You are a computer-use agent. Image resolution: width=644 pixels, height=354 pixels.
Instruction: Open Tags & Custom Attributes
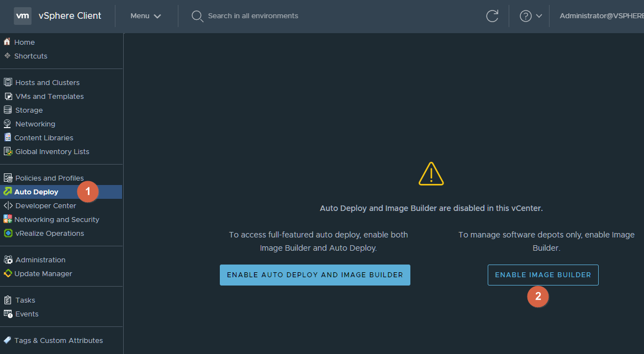[58, 340]
